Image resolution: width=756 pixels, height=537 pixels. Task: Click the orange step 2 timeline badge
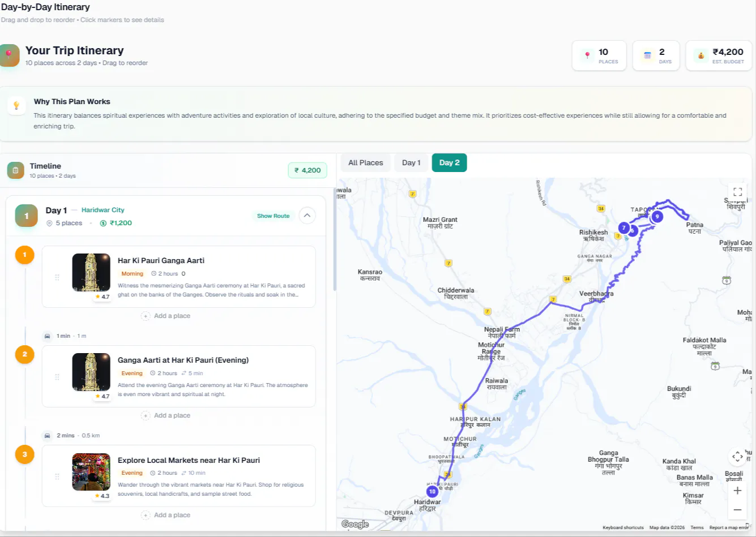click(24, 354)
